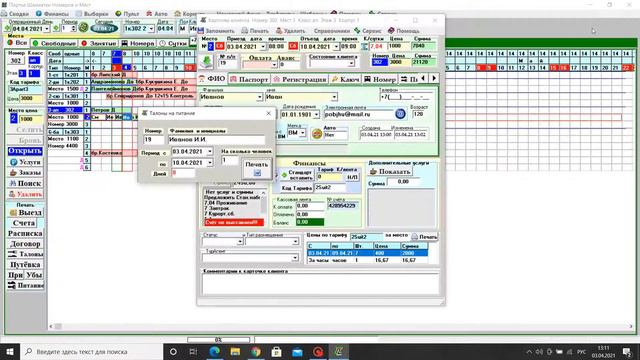Click the Печать button near tariff prices
The width and height of the screenshot is (640, 360).
[x=424, y=237]
